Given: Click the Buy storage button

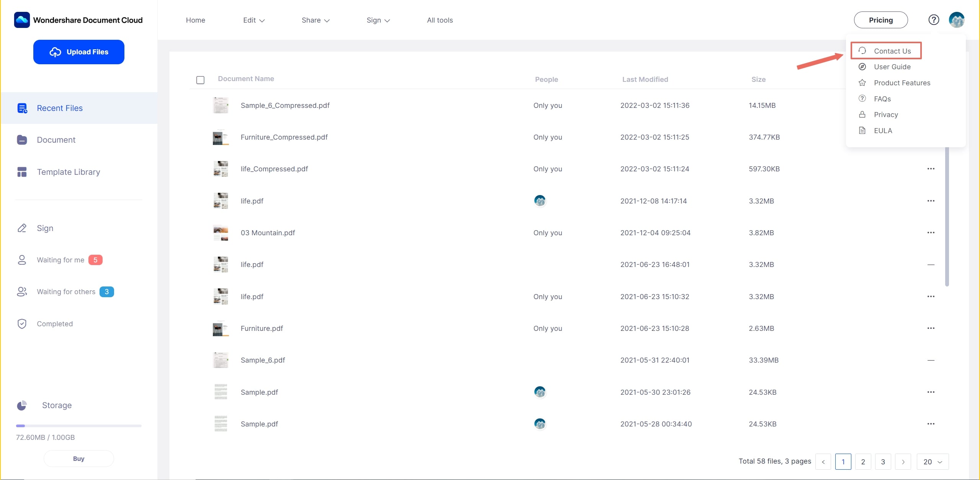Looking at the screenshot, I should (79, 459).
